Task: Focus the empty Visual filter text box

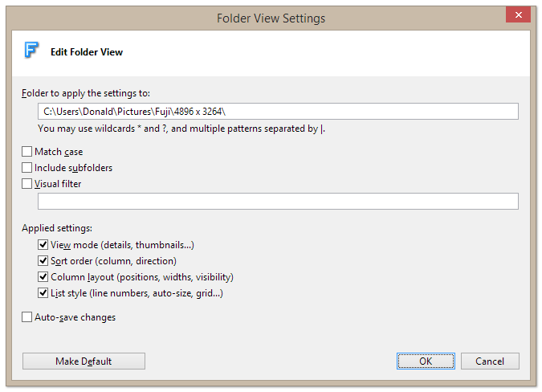Action: coord(278,202)
